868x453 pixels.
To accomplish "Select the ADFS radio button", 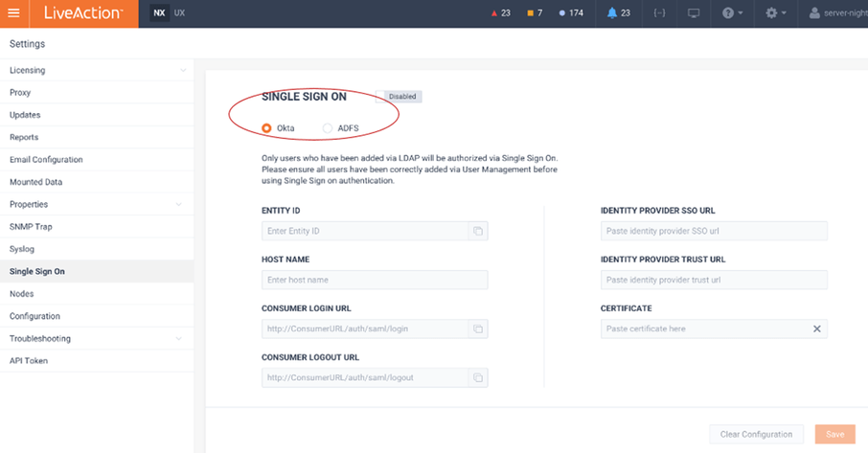I will click(x=327, y=127).
